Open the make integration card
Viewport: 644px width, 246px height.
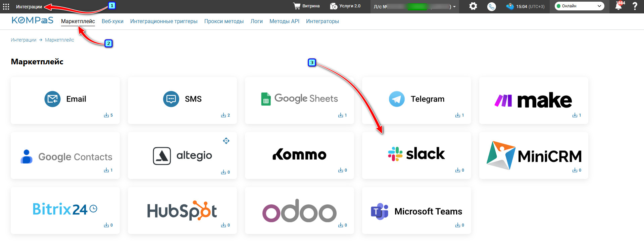click(534, 101)
